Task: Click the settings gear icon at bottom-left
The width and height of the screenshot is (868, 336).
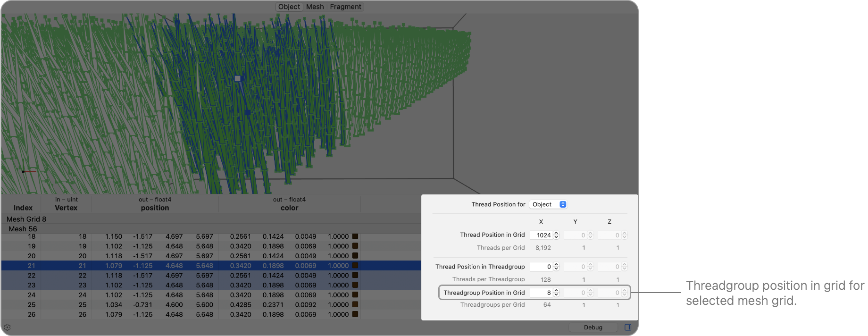Action: [x=7, y=327]
